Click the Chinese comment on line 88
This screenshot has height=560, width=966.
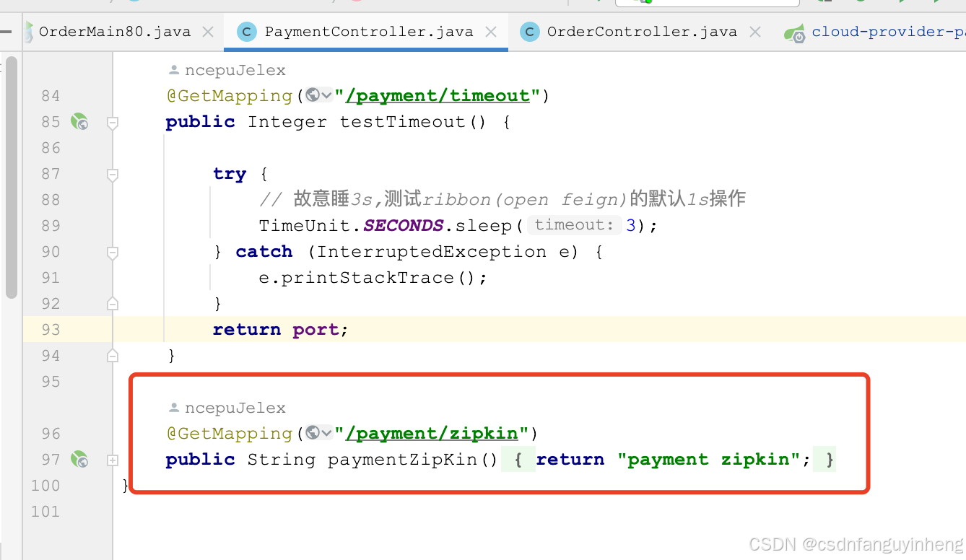point(502,199)
